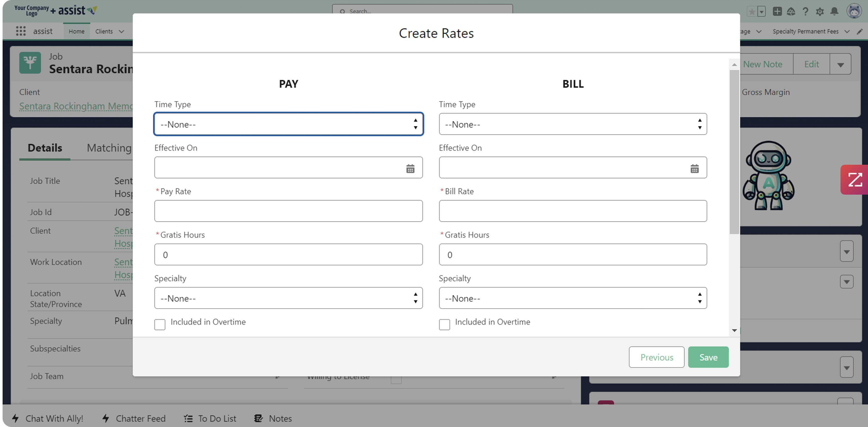
Task: Open the To Do List utility item
Action: pyautogui.click(x=210, y=418)
